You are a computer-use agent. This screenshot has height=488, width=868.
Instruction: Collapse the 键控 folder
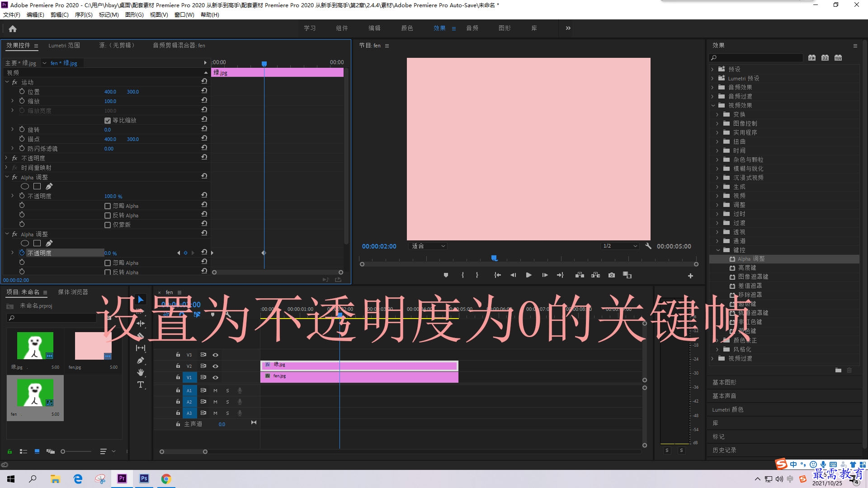click(718, 250)
